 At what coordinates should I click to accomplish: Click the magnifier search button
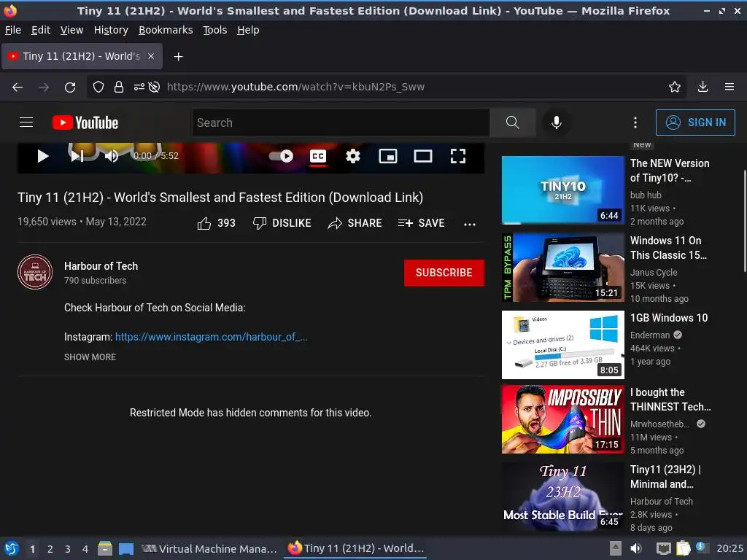(x=513, y=122)
